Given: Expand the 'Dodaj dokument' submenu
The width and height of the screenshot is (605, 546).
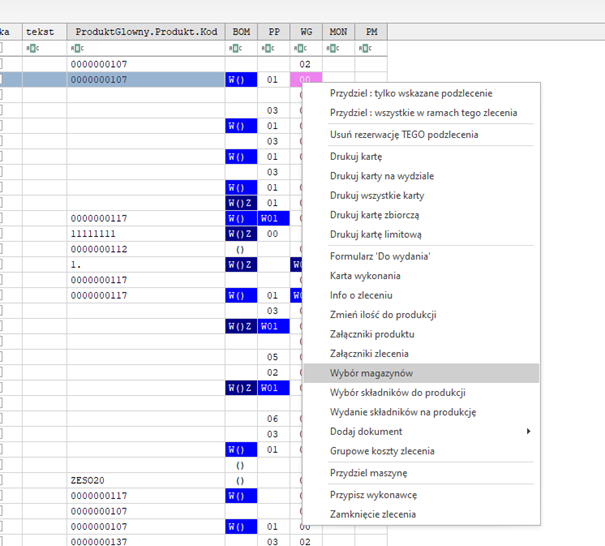Looking at the screenshot, I should coord(421,431).
